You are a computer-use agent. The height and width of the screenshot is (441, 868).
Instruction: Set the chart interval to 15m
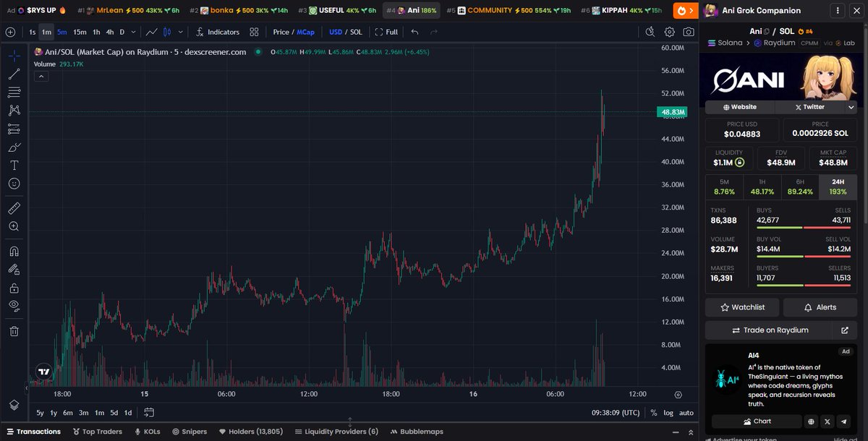coord(80,32)
